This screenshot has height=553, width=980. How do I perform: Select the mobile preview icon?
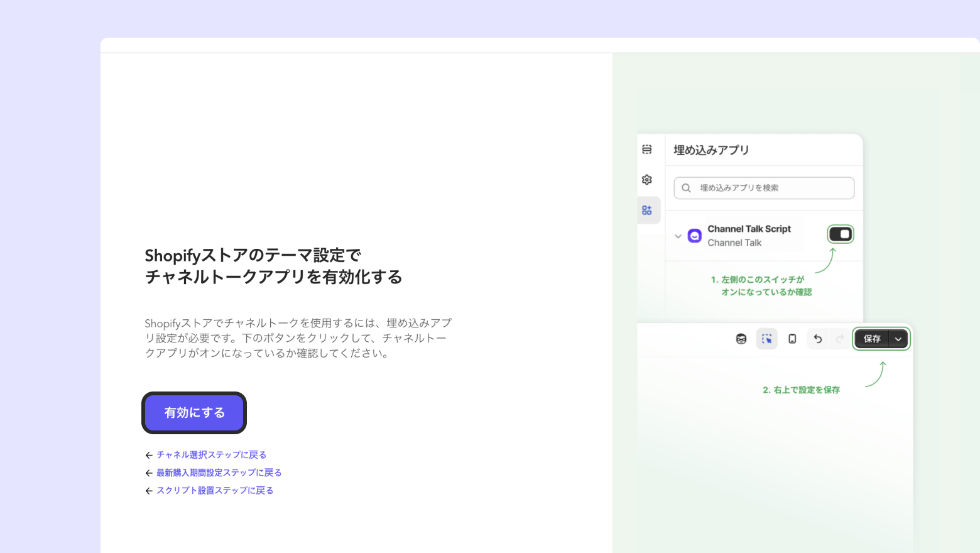point(792,339)
